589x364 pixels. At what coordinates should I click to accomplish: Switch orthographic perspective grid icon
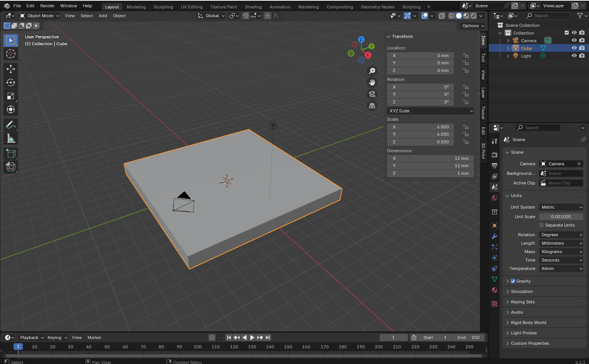pyautogui.click(x=372, y=105)
